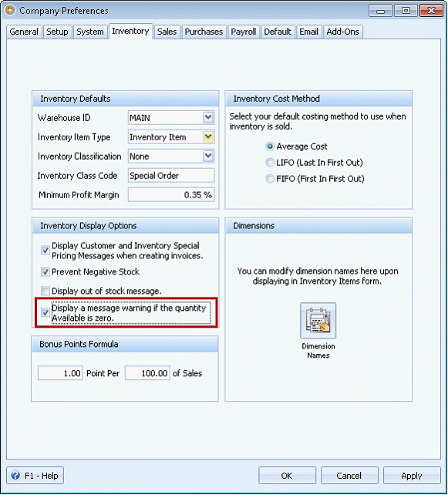Open the Default tab
The width and height of the screenshot is (448, 495).
[x=278, y=32]
